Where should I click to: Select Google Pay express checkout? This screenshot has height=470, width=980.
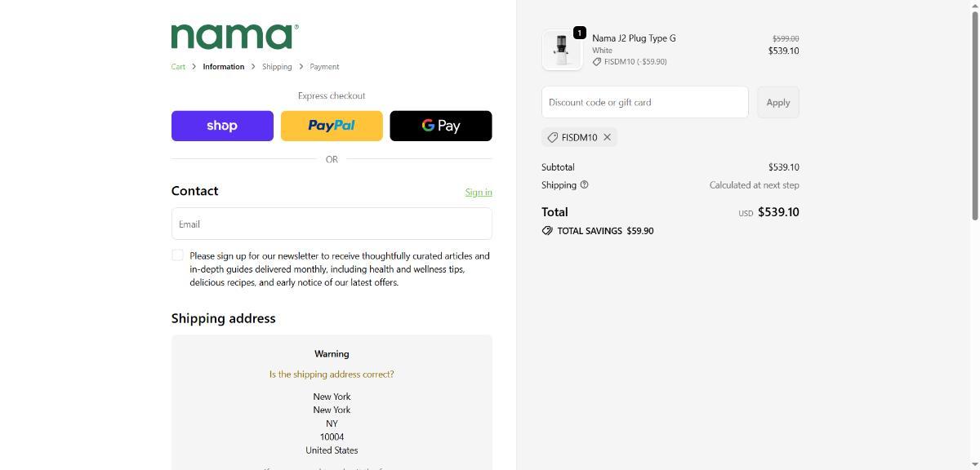click(441, 126)
